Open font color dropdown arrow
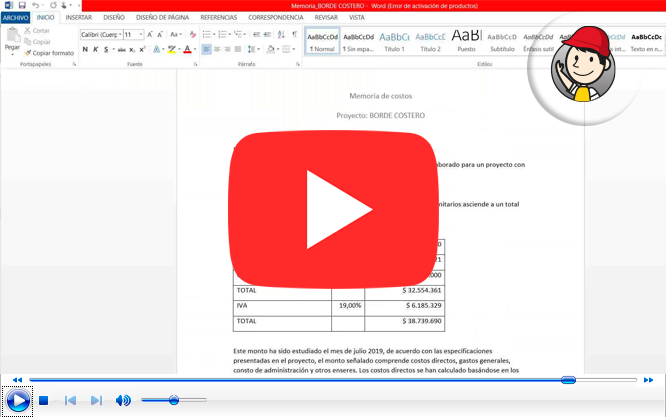The image size is (666, 417). point(195,49)
